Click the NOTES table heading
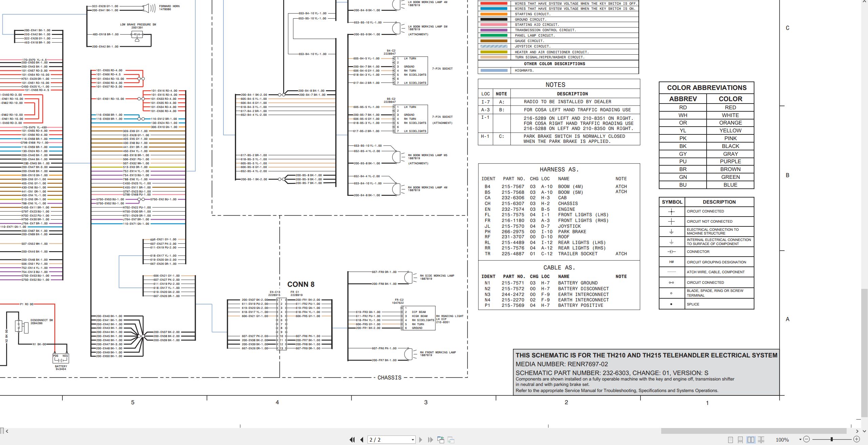Viewport: 868px width, 445px height. pyautogui.click(x=555, y=85)
